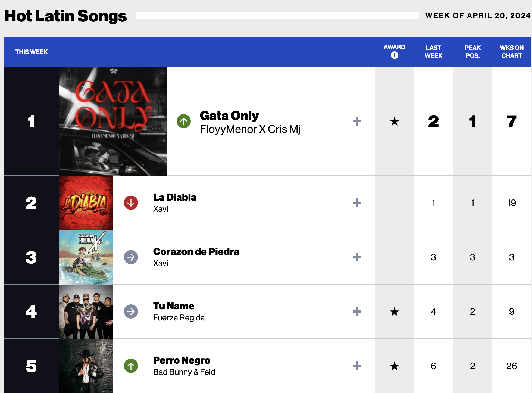
Task: Click green up arrow beside Gata Only
Action: point(184,121)
